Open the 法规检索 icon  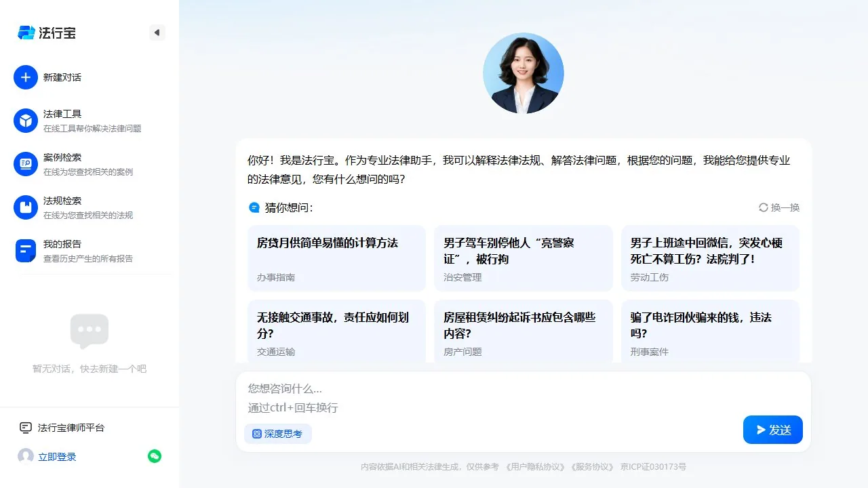26,207
